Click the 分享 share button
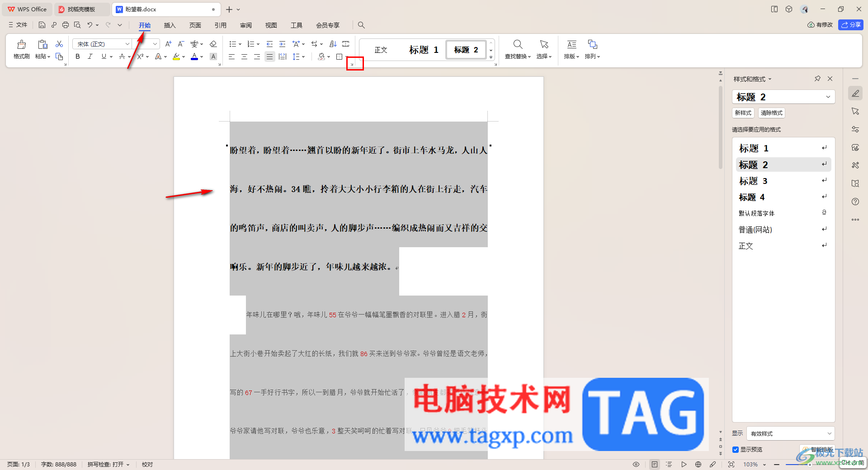The height and width of the screenshot is (470, 868). click(851, 25)
